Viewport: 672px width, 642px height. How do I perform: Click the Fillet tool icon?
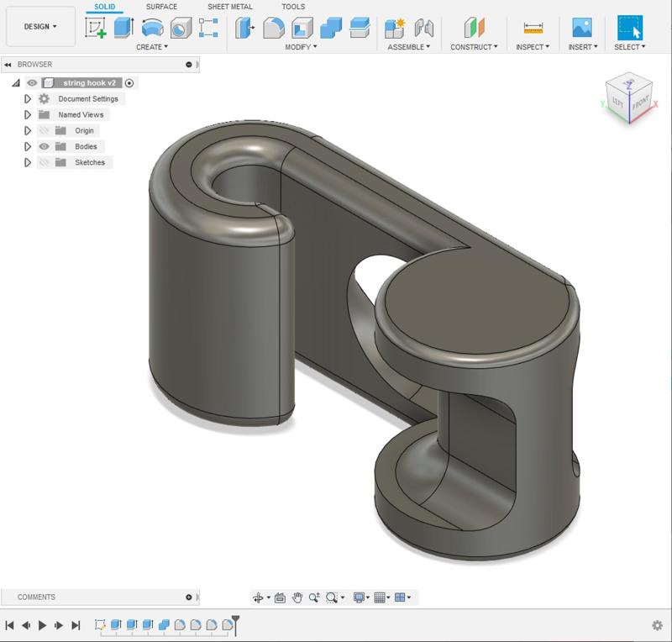(x=272, y=28)
